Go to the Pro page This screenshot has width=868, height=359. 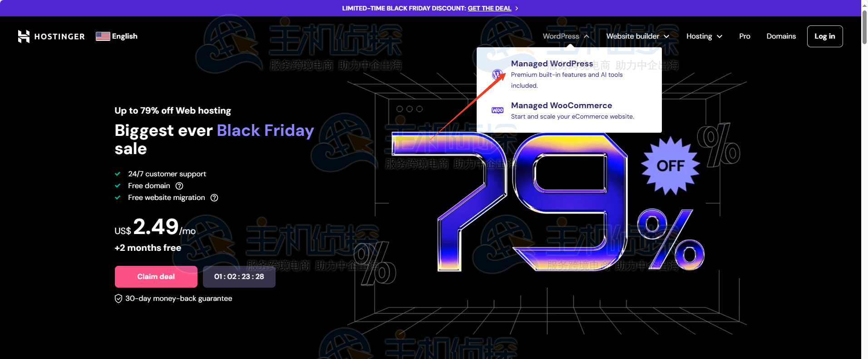tap(745, 36)
